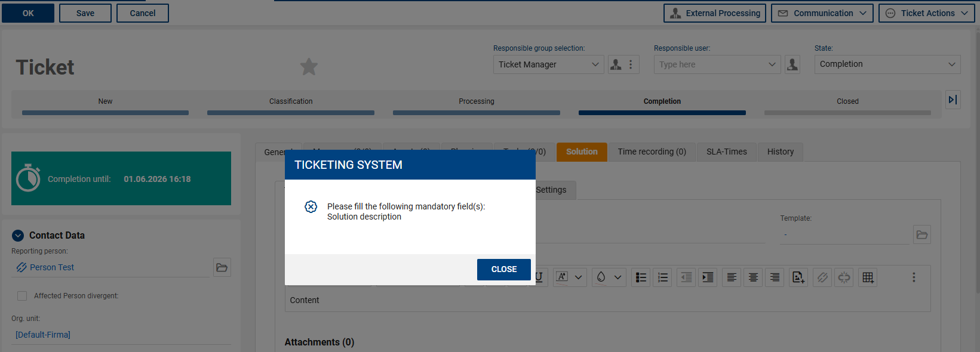Screen dimensions: 980x352
Task: Select the New workflow stage
Action: point(105,104)
